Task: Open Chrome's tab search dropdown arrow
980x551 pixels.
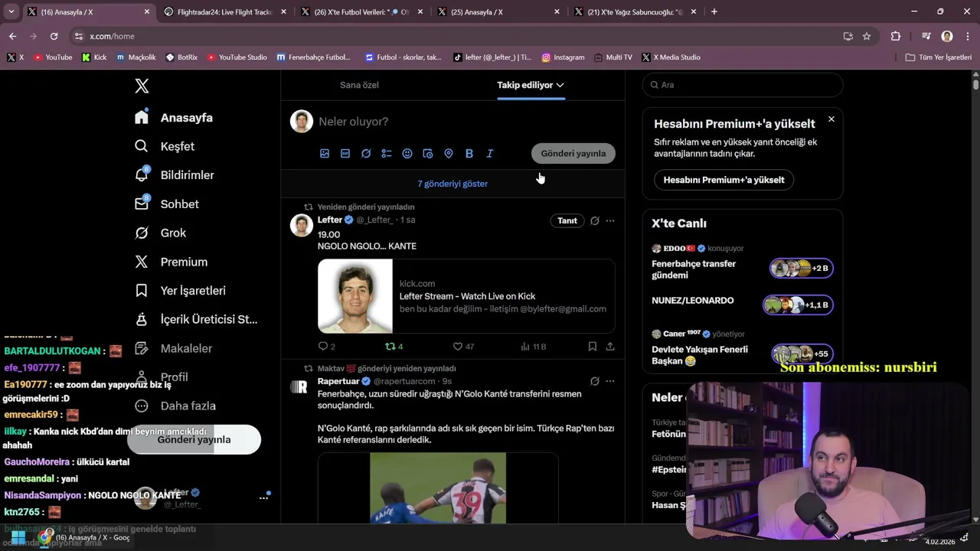Action: [11, 11]
